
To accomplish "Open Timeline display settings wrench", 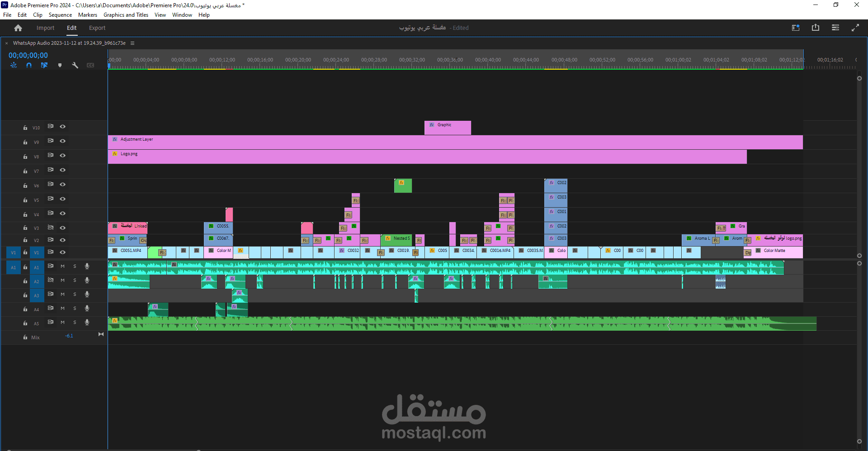I will tap(75, 65).
